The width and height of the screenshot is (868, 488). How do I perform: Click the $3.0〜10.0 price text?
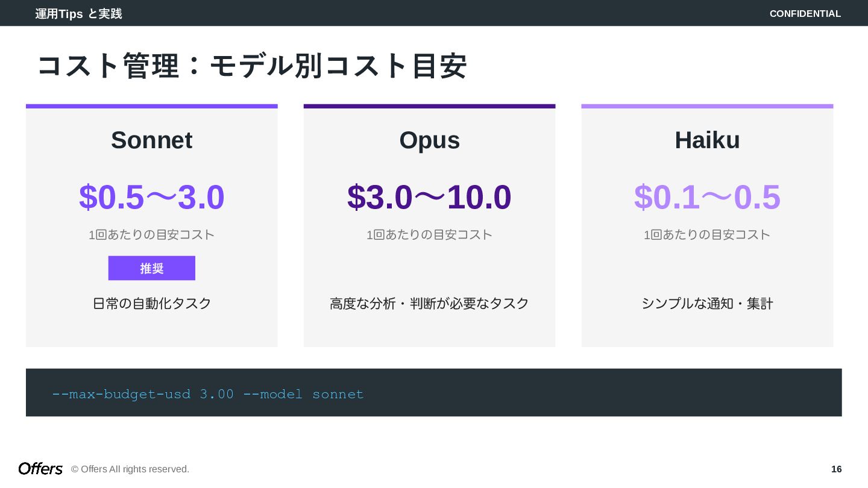click(429, 197)
